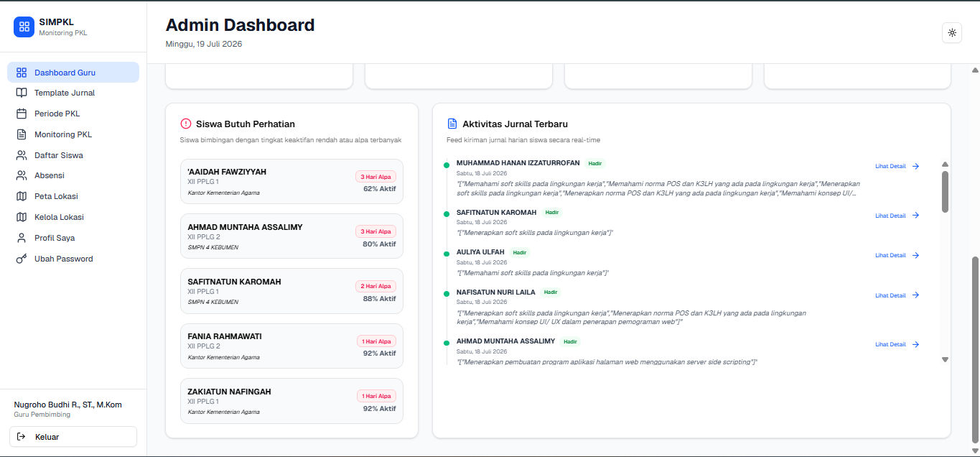Click the main page scrollbar down arrow

click(x=975, y=451)
